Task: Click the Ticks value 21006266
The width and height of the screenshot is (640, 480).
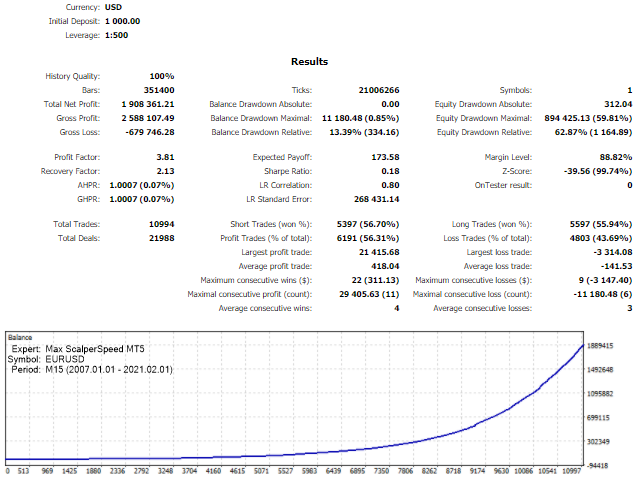Action: tap(379, 90)
